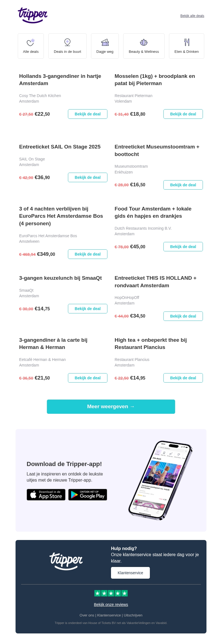Tap the Download in de App Store badge
222x644 pixels.
point(46,495)
